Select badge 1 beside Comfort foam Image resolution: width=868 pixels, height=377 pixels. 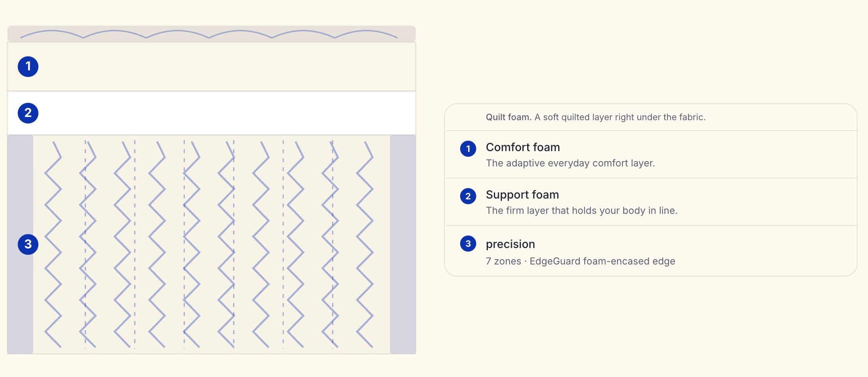point(468,149)
